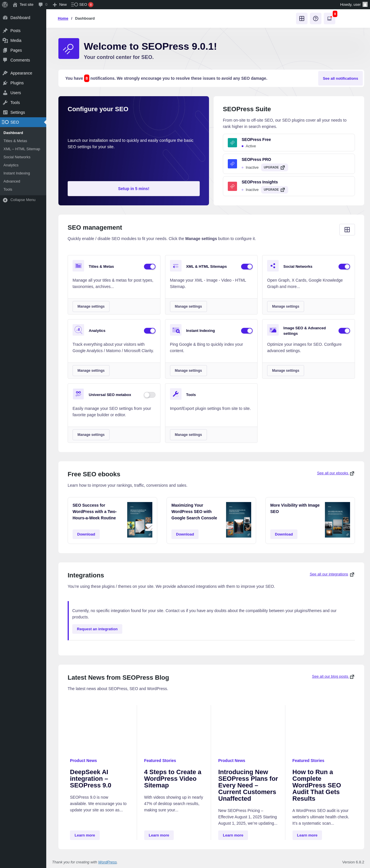
Task: Turn off the Social Networks toggle
Action: point(344,267)
